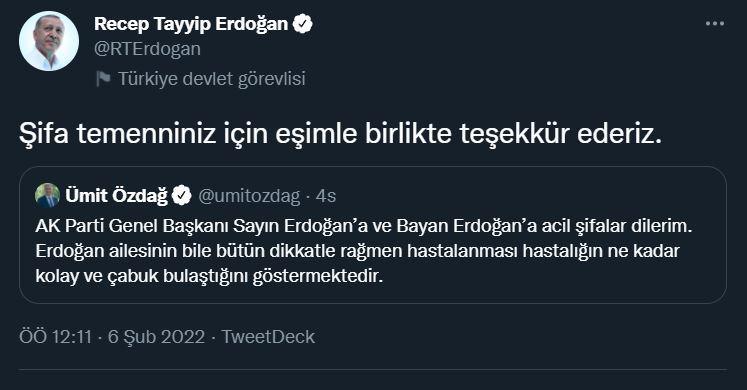Click the government official flag icon
Screen dimensions: 747x390
(x=103, y=79)
